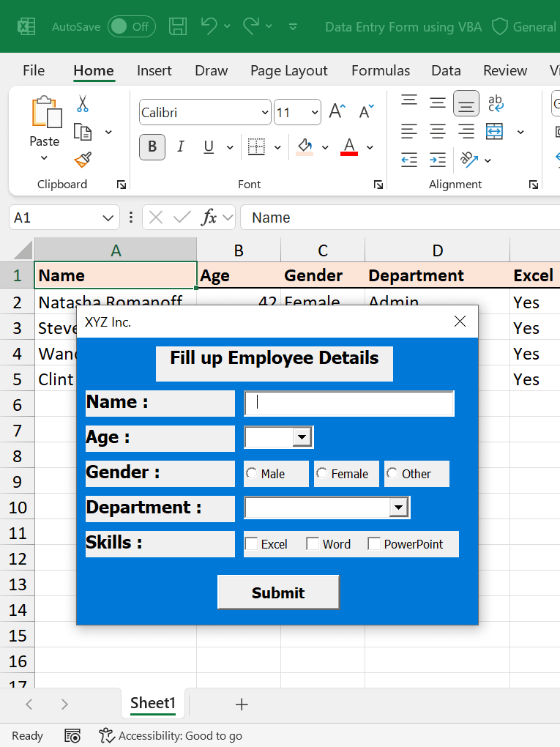Toggle Italic text formatting
Viewport: 560px width, 747px height.
[180, 146]
